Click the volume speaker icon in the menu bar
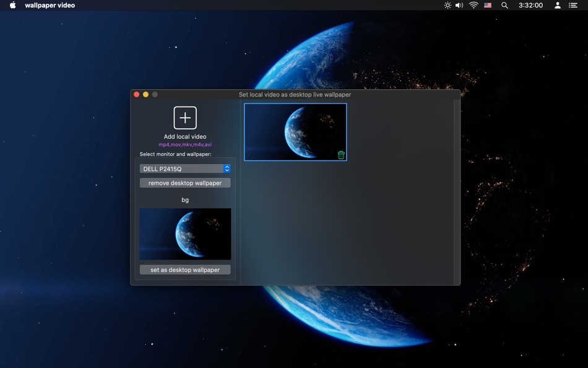Screen dimensions: 588x368 pyautogui.click(x=459, y=5)
